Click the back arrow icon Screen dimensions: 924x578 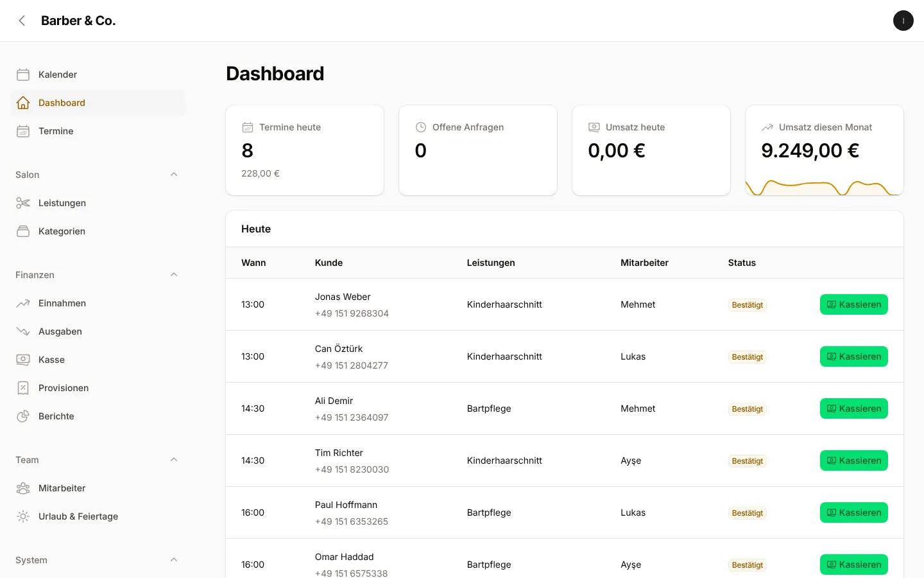[22, 21]
